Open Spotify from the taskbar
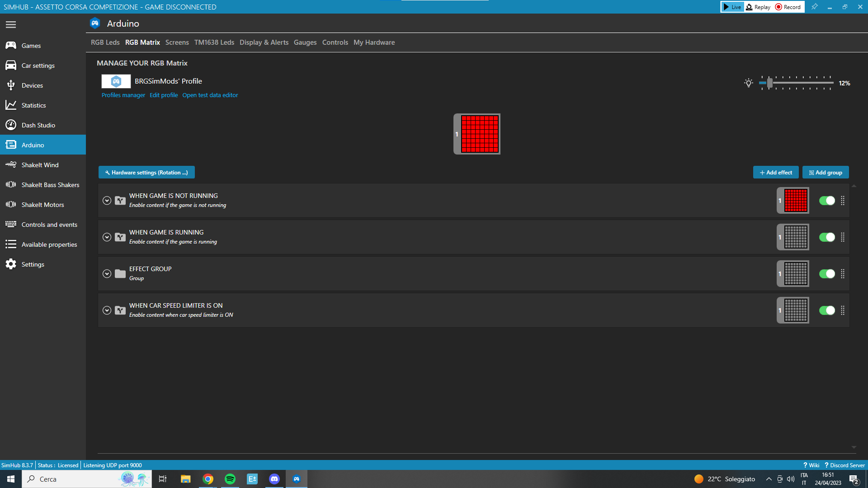The width and height of the screenshot is (868, 488). [x=230, y=479]
